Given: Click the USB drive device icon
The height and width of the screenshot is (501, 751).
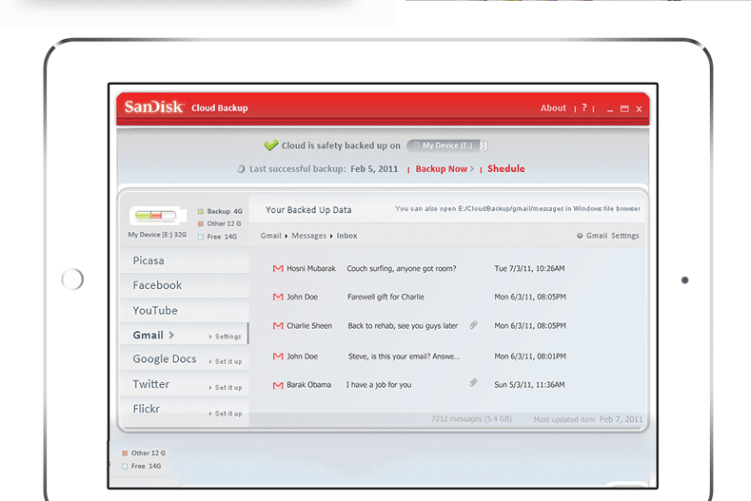Looking at the screenshot, I should coord(158,216).
